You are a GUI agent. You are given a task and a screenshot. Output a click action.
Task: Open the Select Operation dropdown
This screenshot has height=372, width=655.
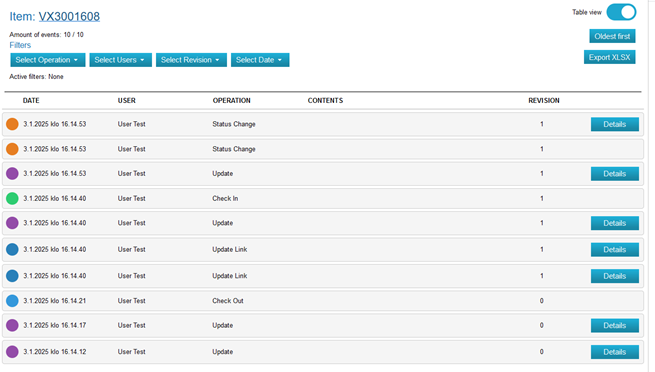click(x=48, y=60)
